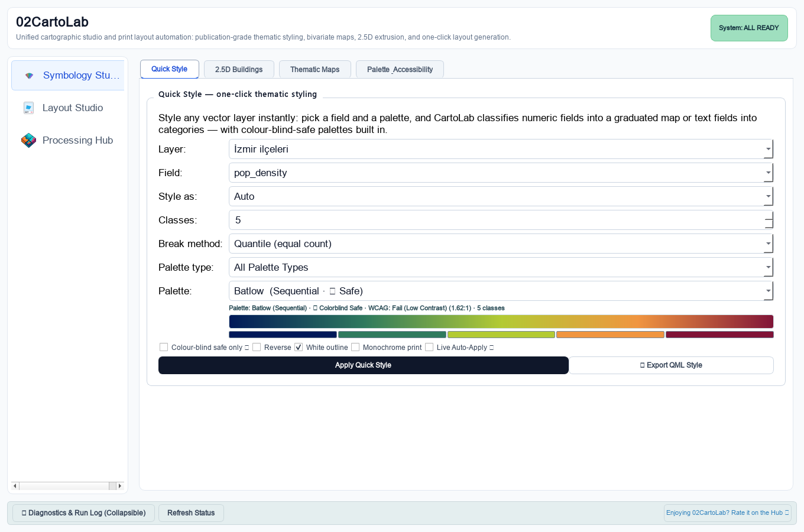Expand Diagnostics & Run Log panel

tap(83, 513)
